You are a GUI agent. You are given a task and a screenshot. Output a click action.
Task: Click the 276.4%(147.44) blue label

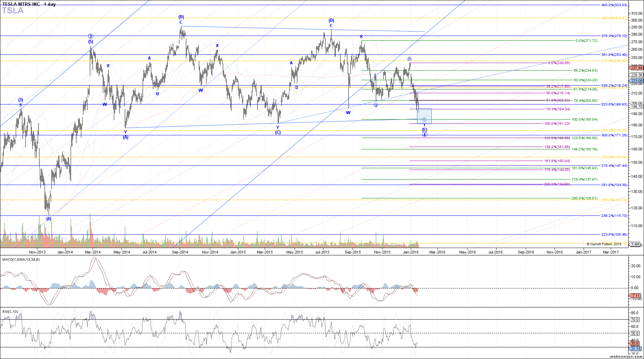[615, 165]
